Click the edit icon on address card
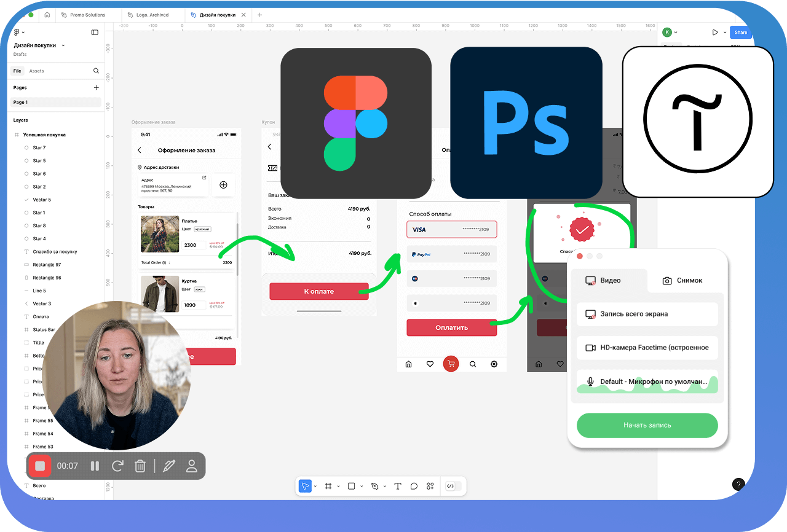 point(204,178)
